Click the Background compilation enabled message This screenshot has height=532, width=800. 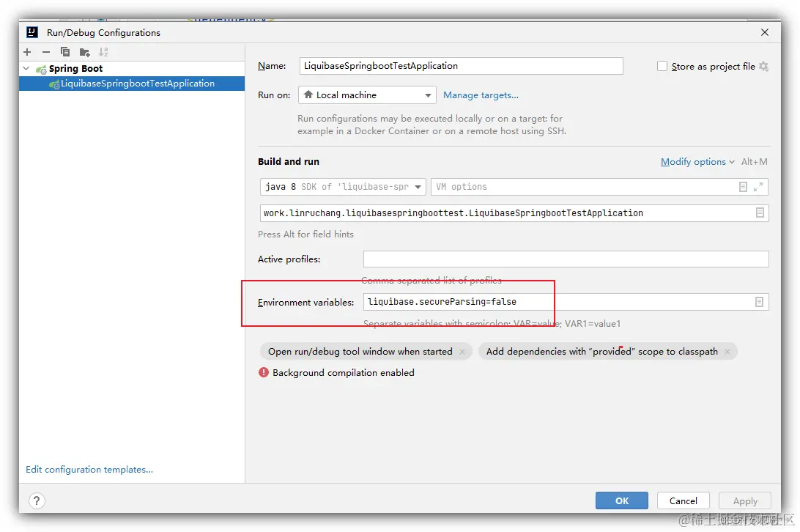coord(344,373)
